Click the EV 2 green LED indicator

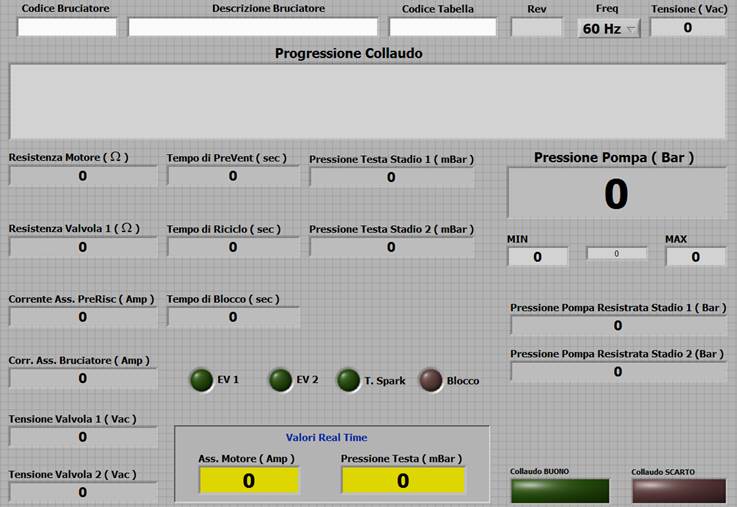pyautogui.click(x=281, y=380)
